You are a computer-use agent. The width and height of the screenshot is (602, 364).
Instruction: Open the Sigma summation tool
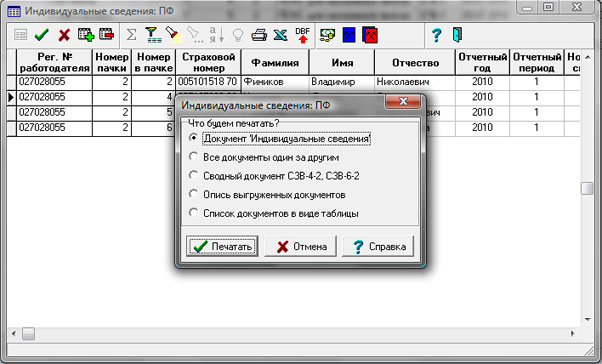coord(131,35)
